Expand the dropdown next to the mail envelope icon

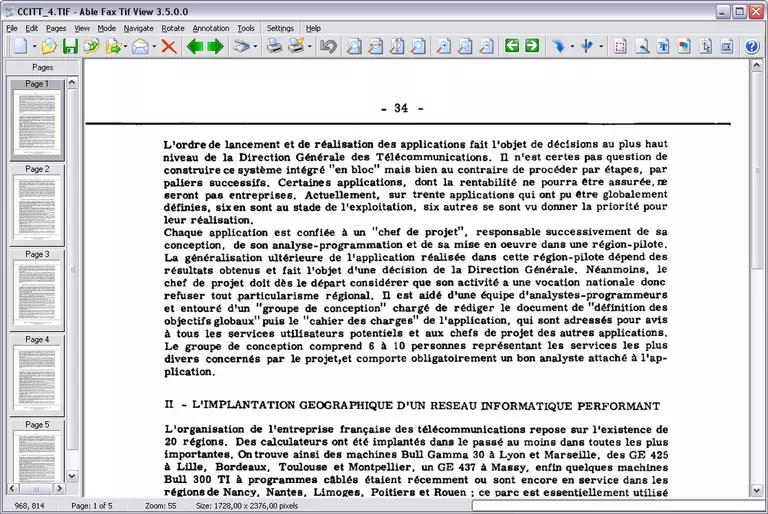point(155,47)
